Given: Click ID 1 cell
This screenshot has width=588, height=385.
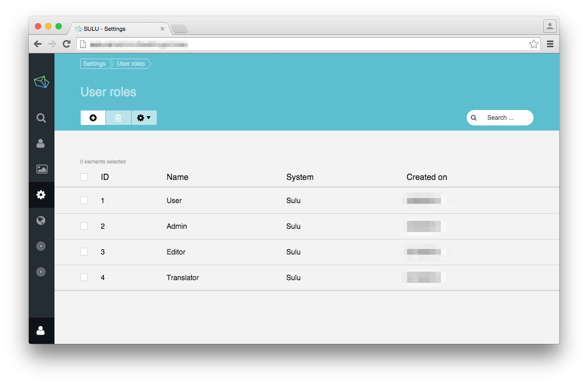Looking at the screenshot, I should (x=102, y=200).
